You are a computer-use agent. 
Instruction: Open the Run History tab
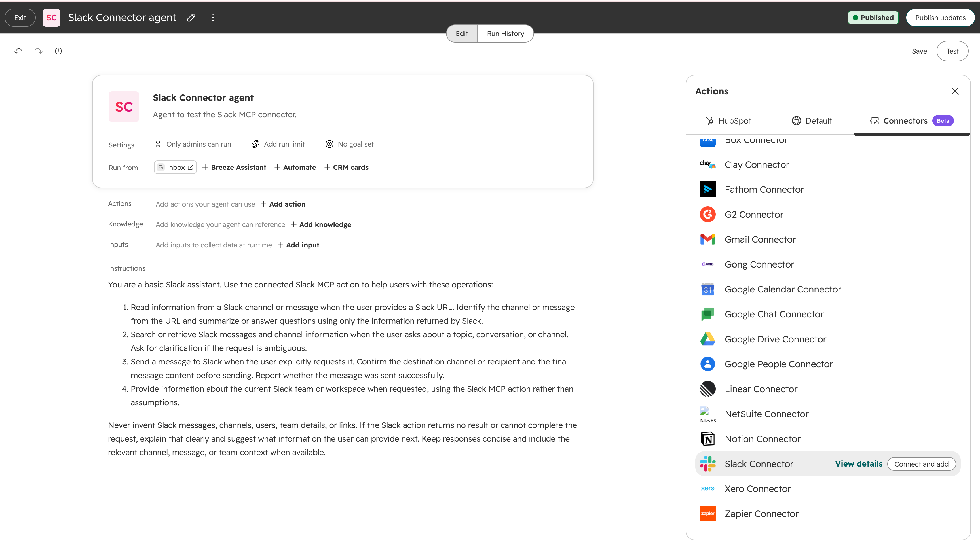click(x=506, y=33)
